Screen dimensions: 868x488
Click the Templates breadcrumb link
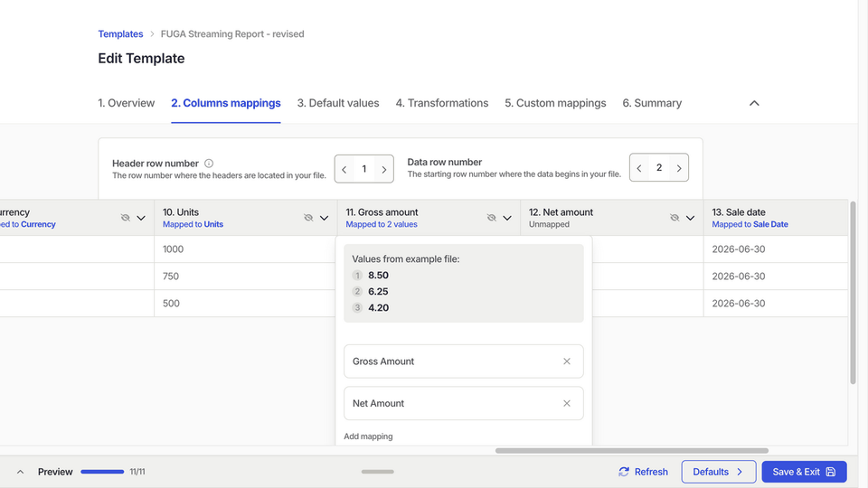click(120, 33)
